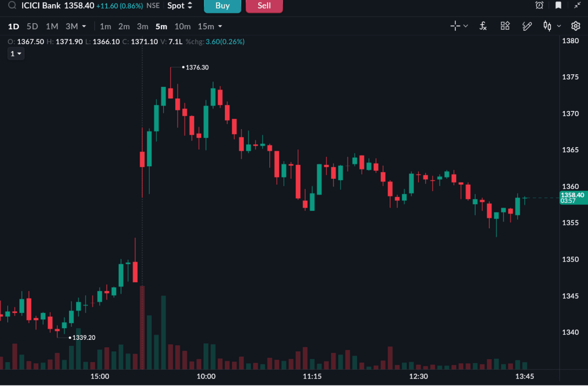Switch to the 1D range

[13, 26]
